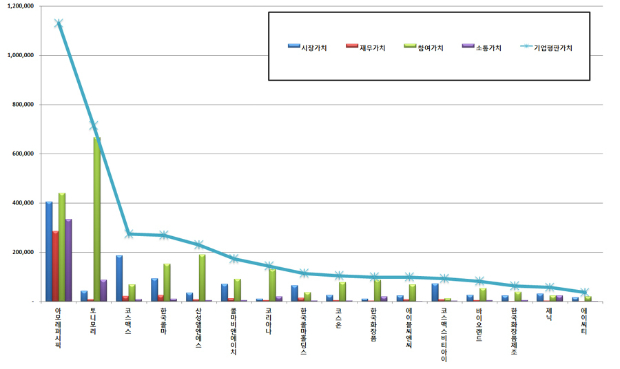Click the red bar in the first group
This screenshot has height=369, width=620.
[x=55, y=266]
